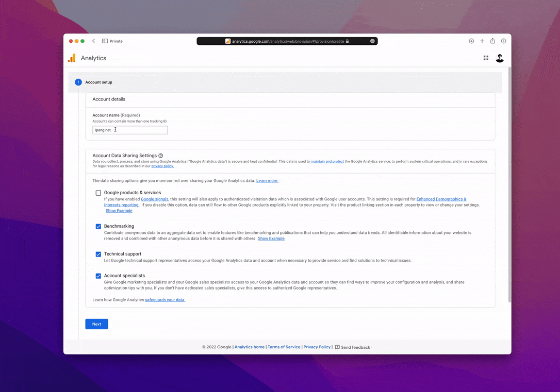This screenshot has width=560, height=392.
Task: Click the Safari share icon
Action: click(492, 41)
